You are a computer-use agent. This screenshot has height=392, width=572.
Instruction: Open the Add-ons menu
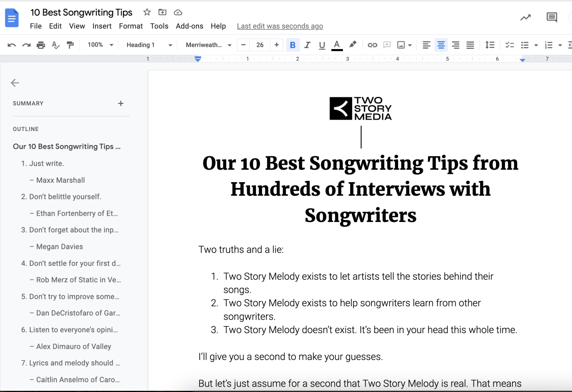tap(189, 26)
